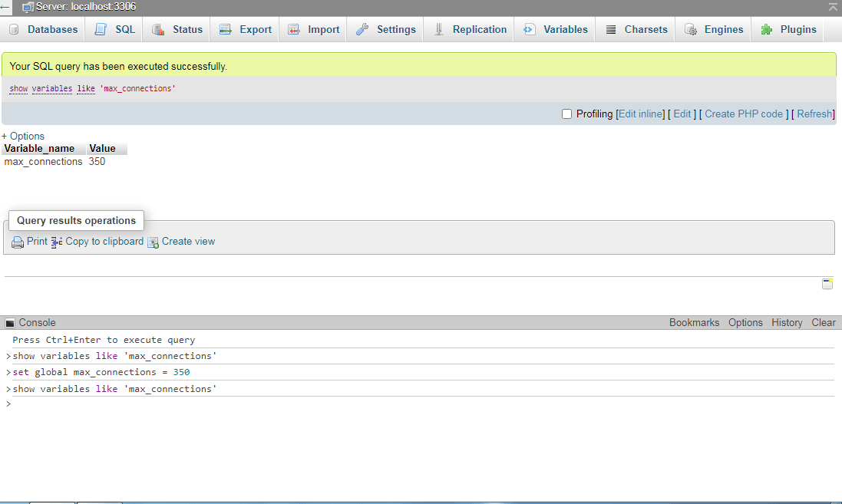Click the Import tab icon

[x=294, y=29]
